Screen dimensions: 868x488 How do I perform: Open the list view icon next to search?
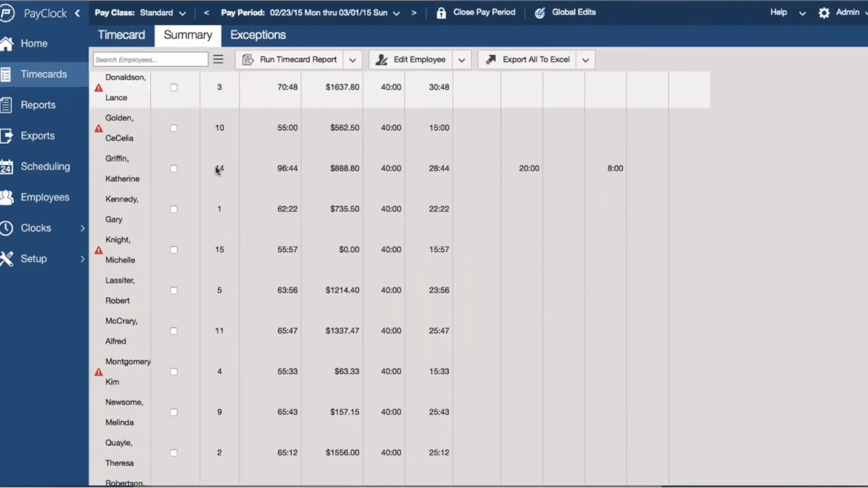218,59
